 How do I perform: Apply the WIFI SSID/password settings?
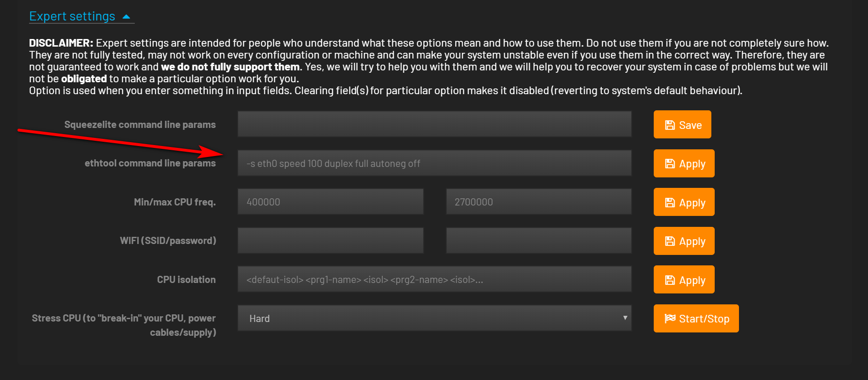click(684, 241)
